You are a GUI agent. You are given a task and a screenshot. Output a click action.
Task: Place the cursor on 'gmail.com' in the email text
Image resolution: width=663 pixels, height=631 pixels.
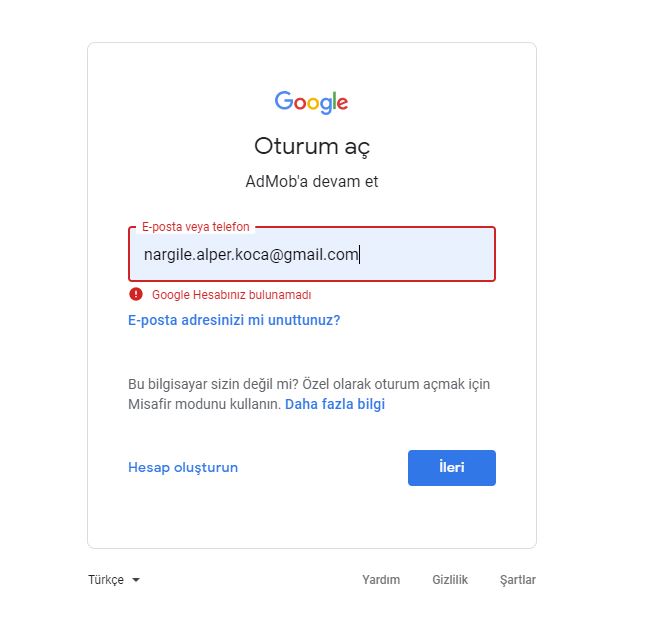point(321,255)
